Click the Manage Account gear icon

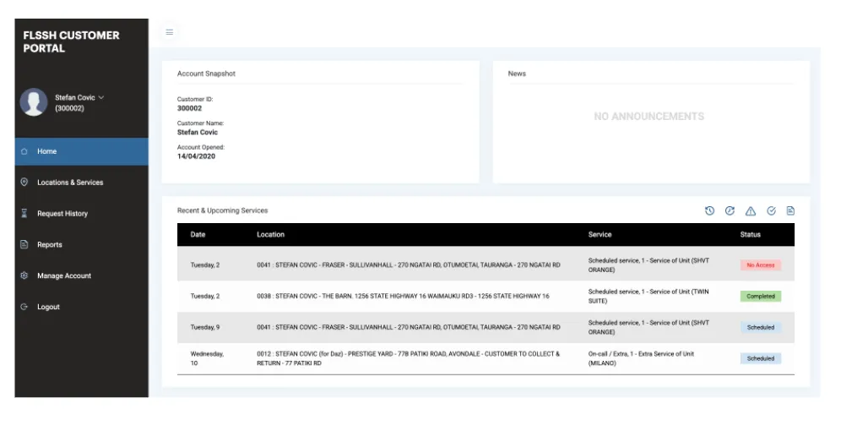(x=24, y=276)
